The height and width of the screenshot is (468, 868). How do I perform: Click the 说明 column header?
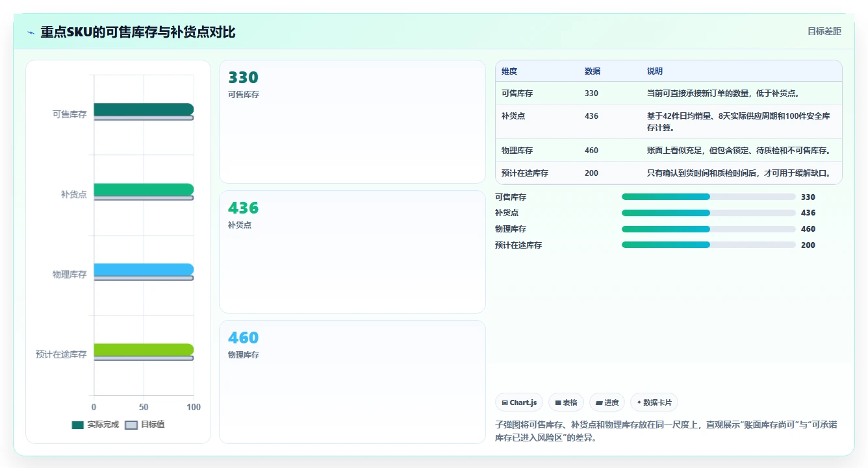pos(655,71)
